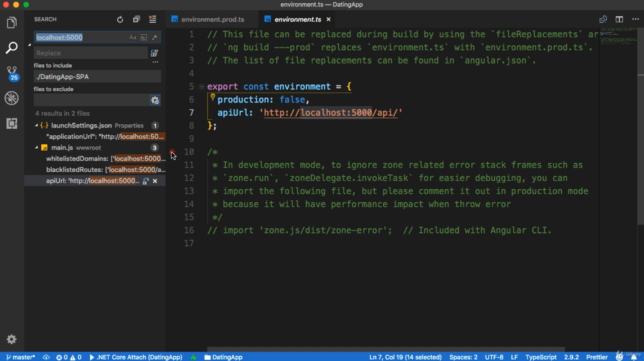Select main.js file row in results
644x361 pixels.
coord(95,148)
